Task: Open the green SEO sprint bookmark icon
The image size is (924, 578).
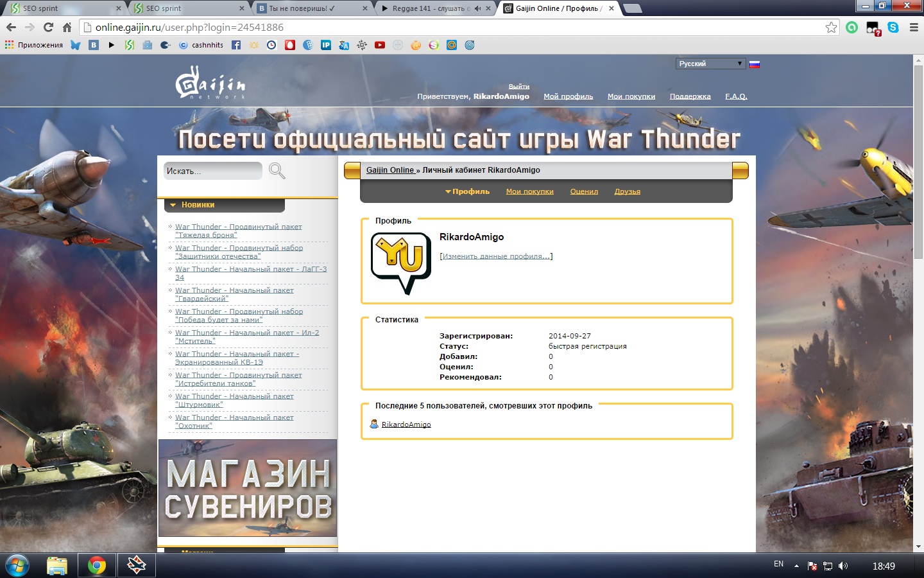Action: coord(130,45)
